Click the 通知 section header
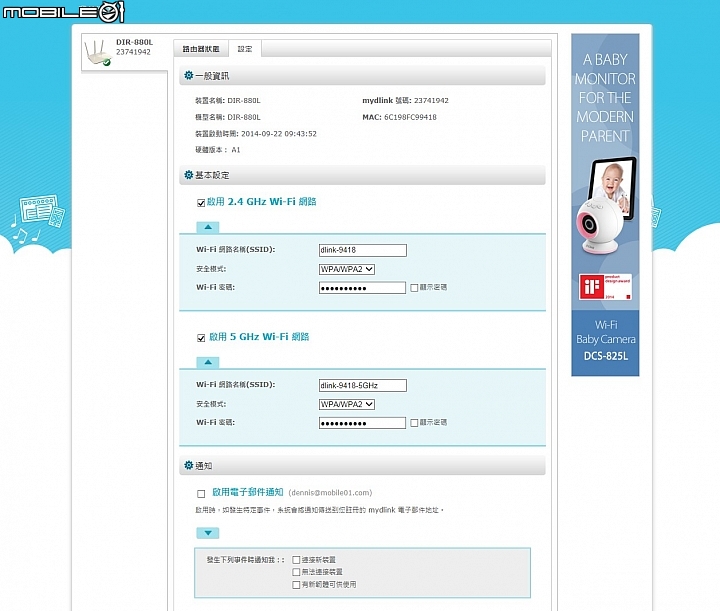The image size is (720, 611). pyautogui.click(x=362, y=465)
